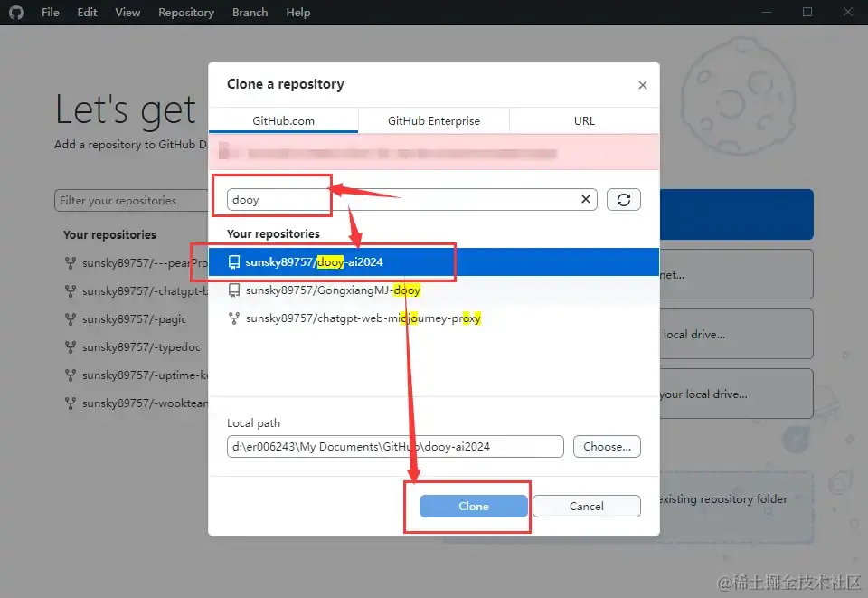Click the Clone button

pos(473,506)
